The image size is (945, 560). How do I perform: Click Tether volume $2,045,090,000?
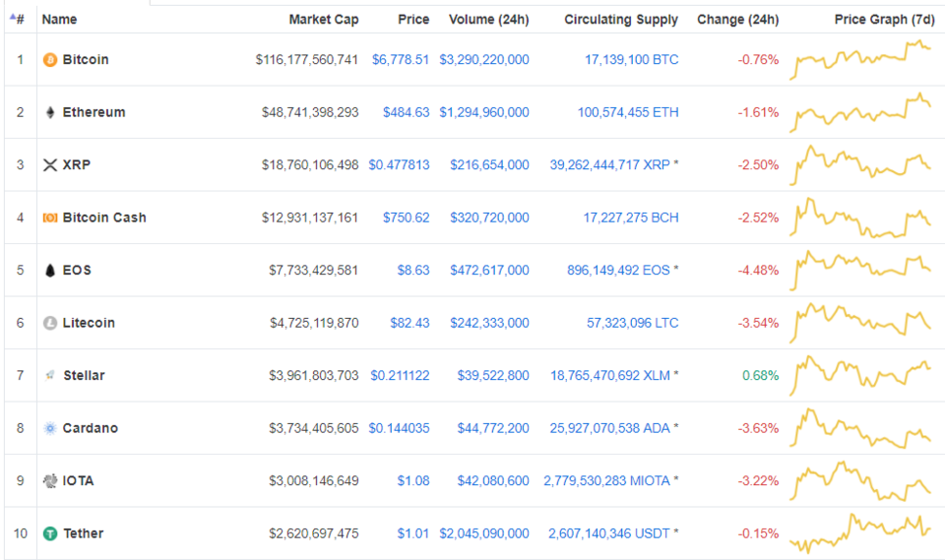[484, 533]
